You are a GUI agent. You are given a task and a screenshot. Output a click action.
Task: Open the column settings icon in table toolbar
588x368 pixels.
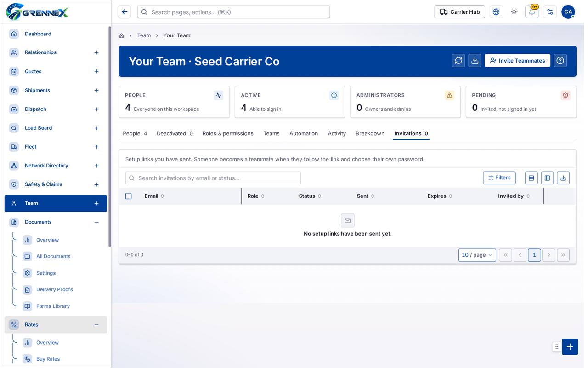pos(547,178)
